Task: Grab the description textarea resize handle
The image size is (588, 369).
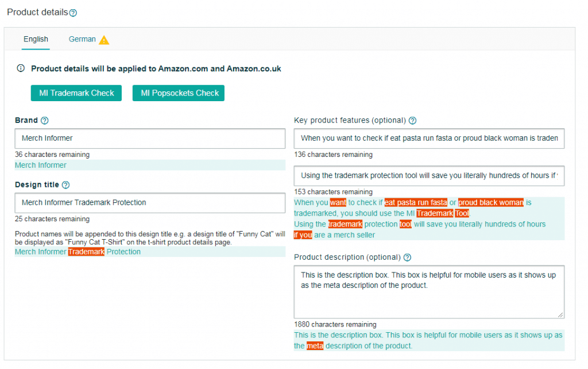Action: (x=560, y=314)
